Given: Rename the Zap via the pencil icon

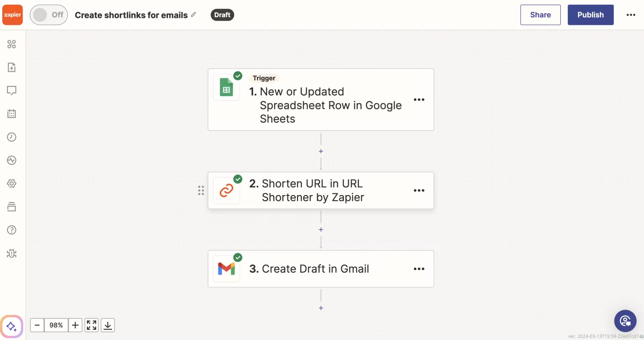Looking at the screenshot, I should (194, 14).
